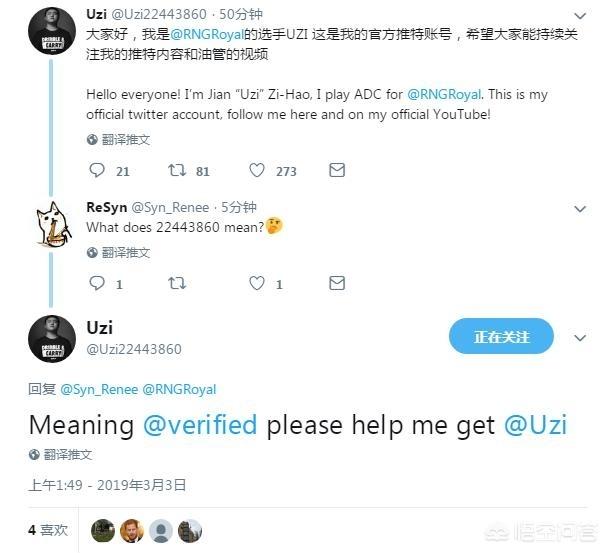Open the @verified mention link
The width and height of the screenshot is (609, 553).
[x=200, y=425]
